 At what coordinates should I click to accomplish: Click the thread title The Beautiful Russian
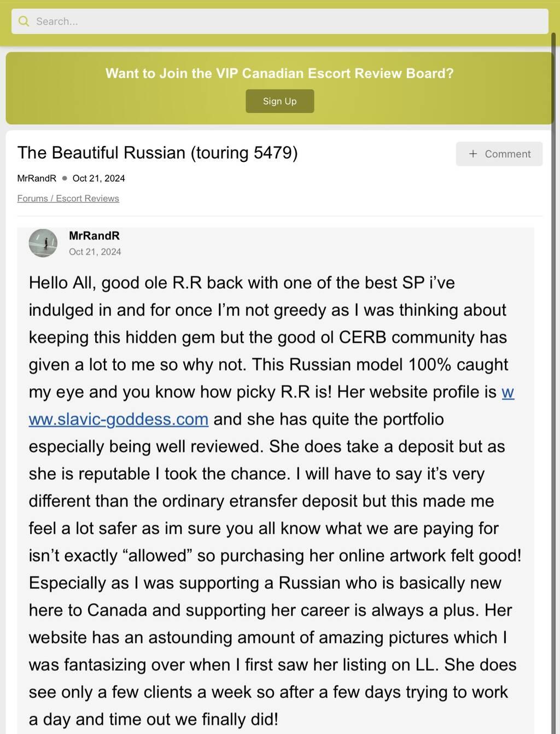157,153
